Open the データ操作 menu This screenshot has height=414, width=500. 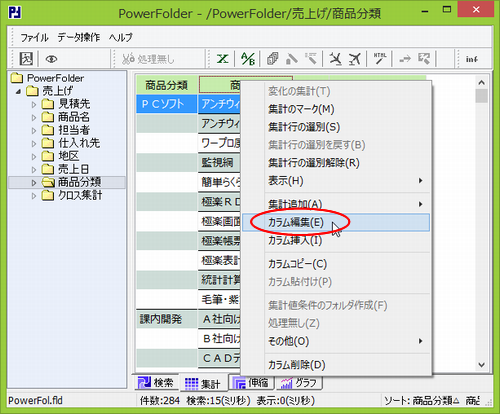79,37
